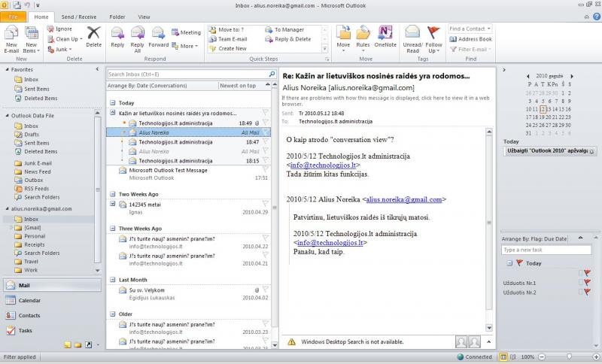Go to next month in calendar

(572, 76)
